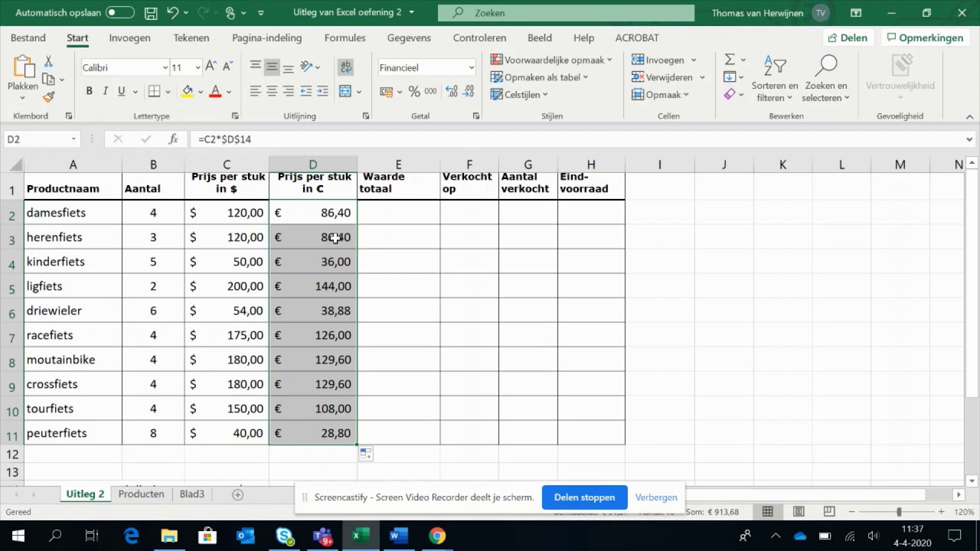Open the font size 11 dropdown
980x551 pixels.
[x=198, y=67]
